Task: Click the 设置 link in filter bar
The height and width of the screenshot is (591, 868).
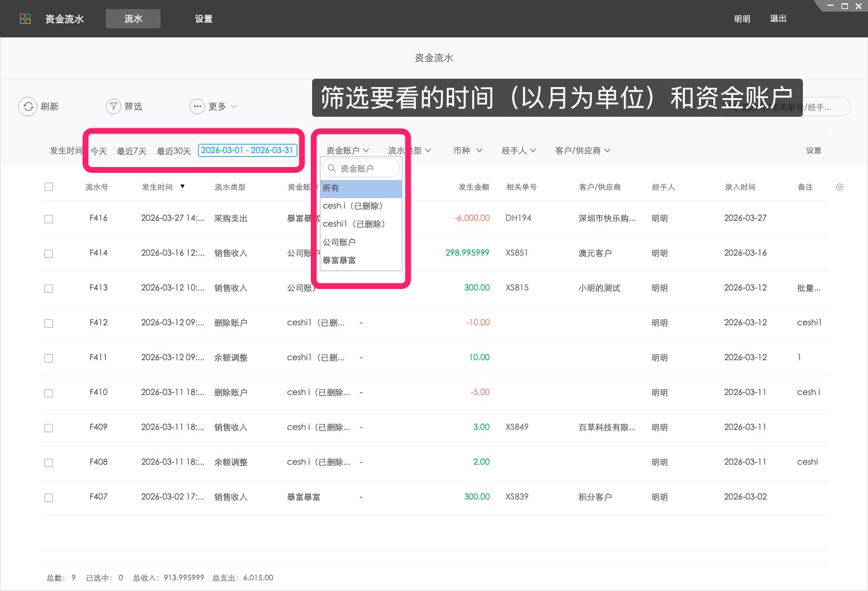Action: tap(814, 150)
